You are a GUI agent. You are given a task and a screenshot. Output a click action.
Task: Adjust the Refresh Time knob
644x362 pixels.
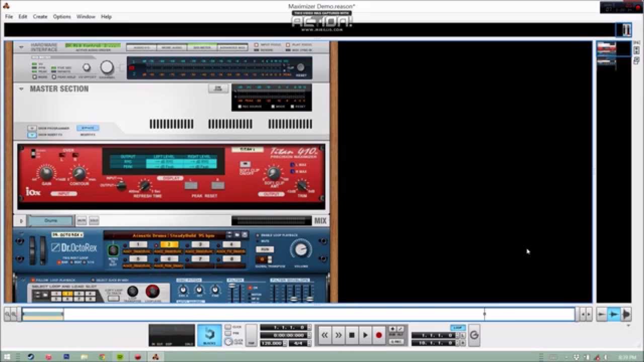(x=144, y=186)
